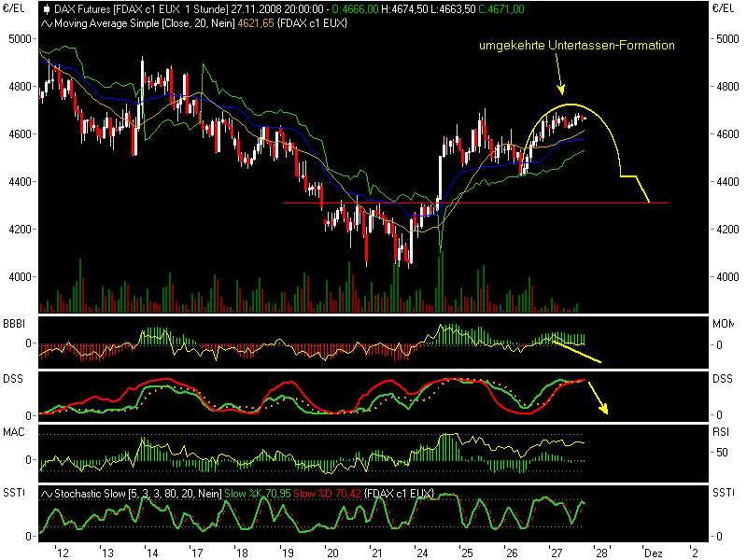The image size is (747, 560).
Task: Click the close value C:4671,00
Action: coord(501,9)
